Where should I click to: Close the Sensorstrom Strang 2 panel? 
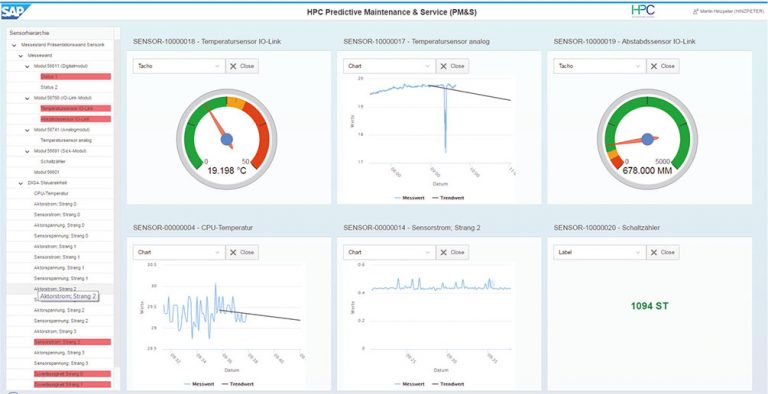point(452,252)
